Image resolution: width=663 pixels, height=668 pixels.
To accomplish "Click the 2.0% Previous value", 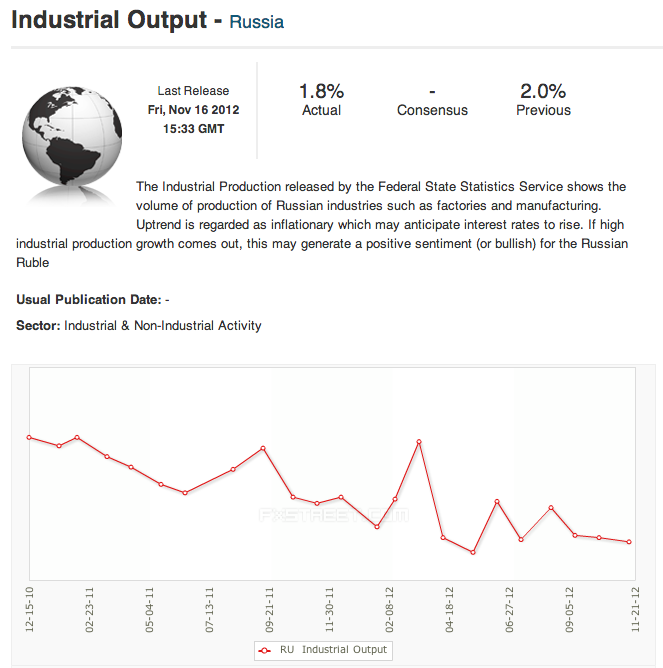I will 543,91.
